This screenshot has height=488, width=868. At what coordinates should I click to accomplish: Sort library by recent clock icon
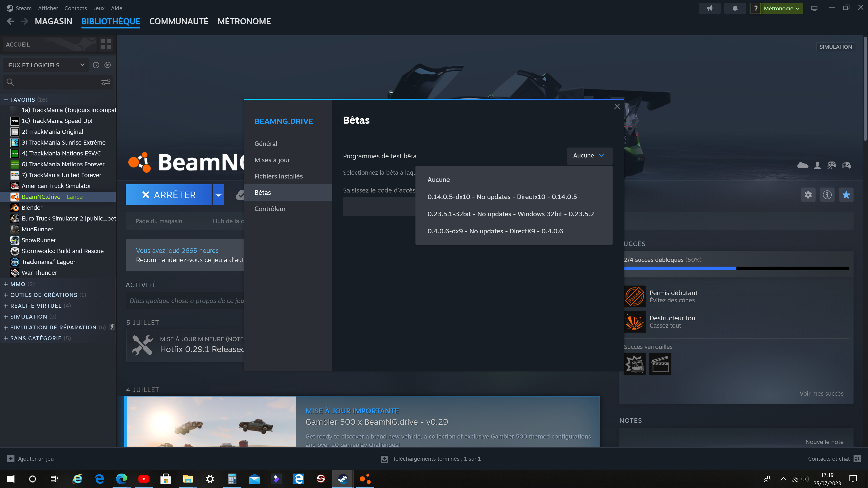pyautogui.click(x=96, y=65)
